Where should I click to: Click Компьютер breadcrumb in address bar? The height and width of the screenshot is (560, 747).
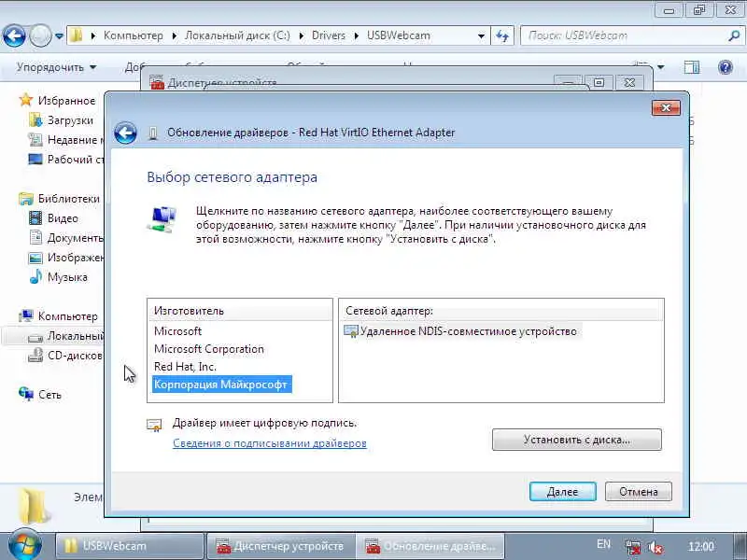point(134,35)
